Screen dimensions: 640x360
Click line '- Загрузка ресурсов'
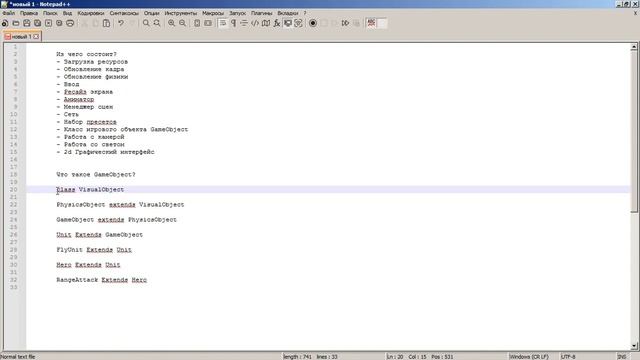click(92, 62)
